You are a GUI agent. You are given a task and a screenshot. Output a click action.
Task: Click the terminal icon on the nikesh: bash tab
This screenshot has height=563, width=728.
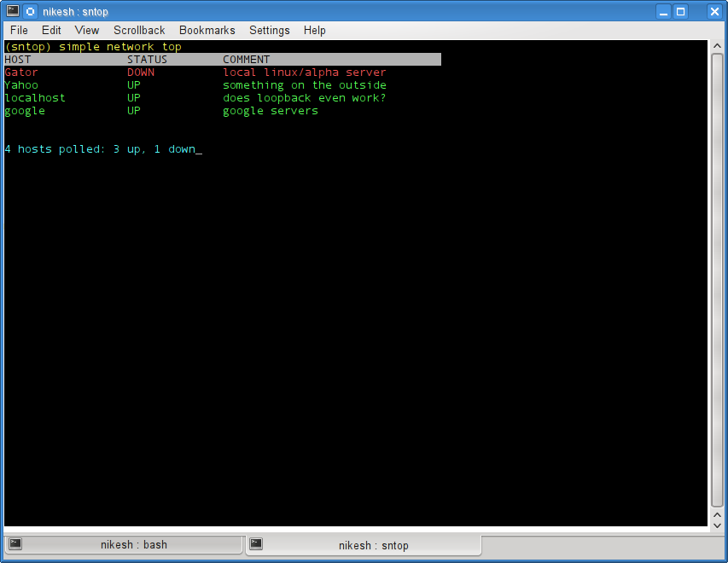(x=14, y=543)
